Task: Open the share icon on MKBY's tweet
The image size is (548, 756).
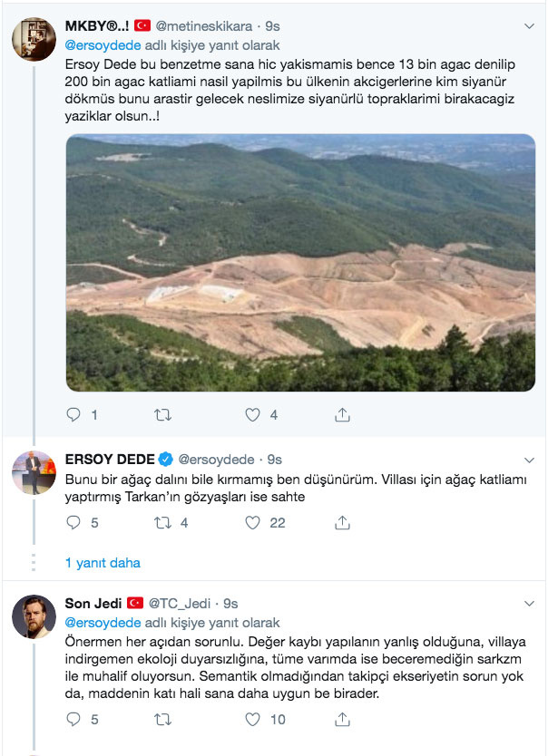Action: click(x=341, y=414)
